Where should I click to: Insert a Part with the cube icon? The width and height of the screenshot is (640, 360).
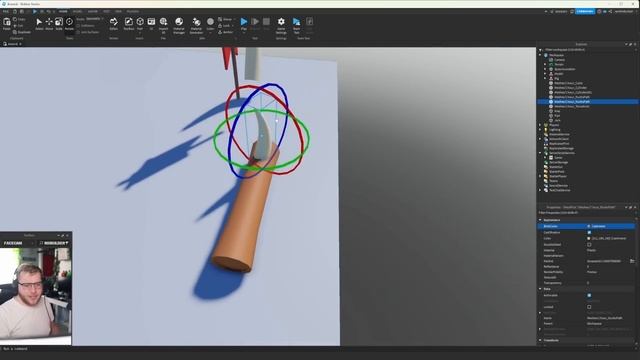140,22
